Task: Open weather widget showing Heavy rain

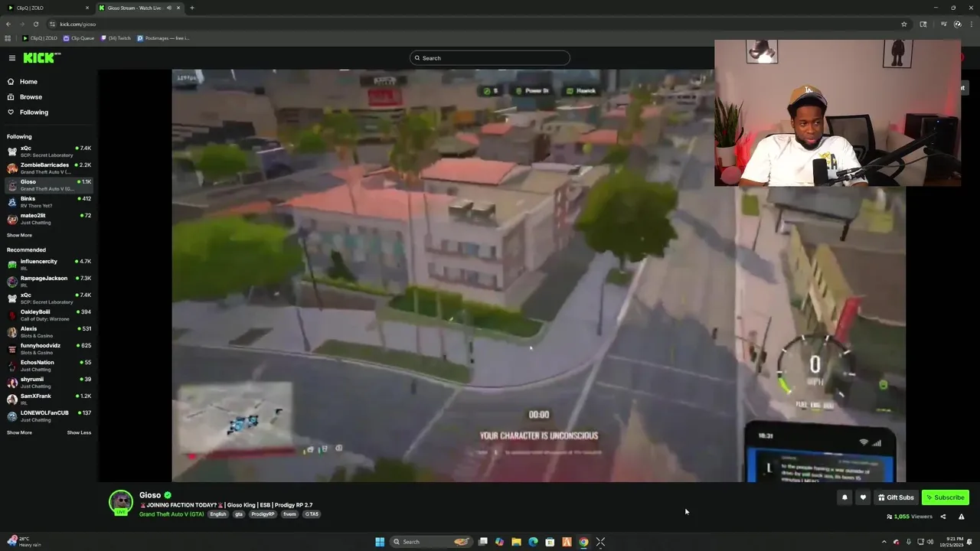Action: pyautogui.click(x=24, y=542)
